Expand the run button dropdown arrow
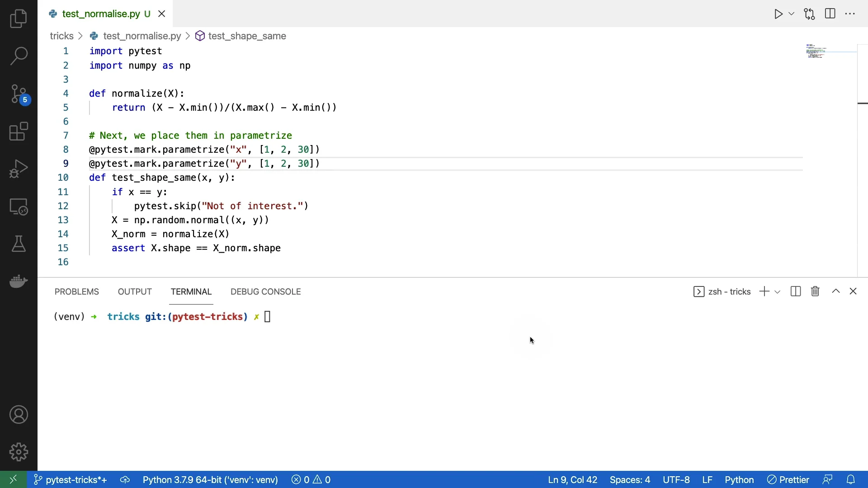 pyautogui.click(x=792, y=14)
